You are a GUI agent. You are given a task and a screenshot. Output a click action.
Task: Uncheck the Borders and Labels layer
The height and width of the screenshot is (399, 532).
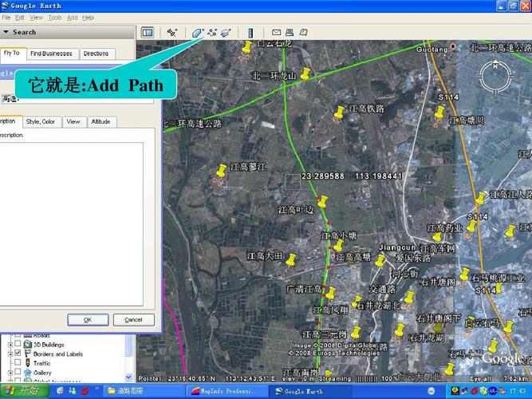pos(18,354)
